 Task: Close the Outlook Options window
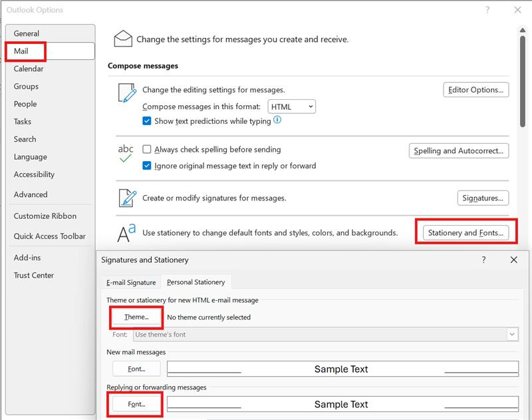(517, 10)
